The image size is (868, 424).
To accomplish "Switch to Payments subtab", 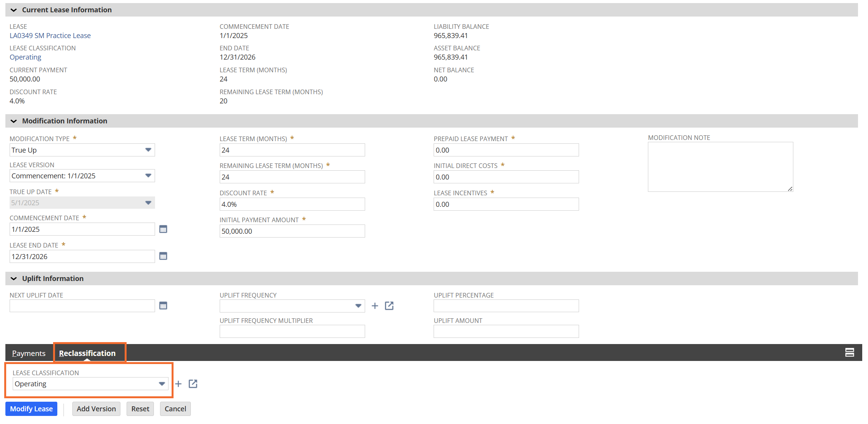I will (x=29, y=353).
